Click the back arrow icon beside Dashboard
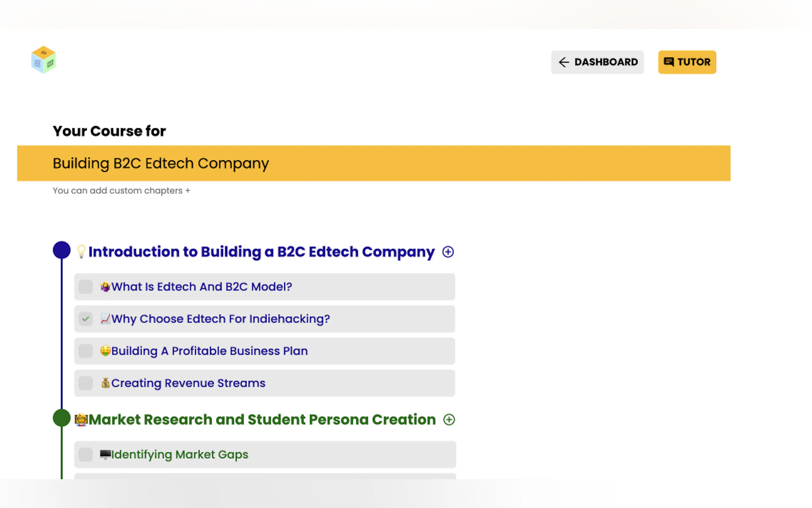The width and height of the screenshot is (812, 508). [564, 62]
